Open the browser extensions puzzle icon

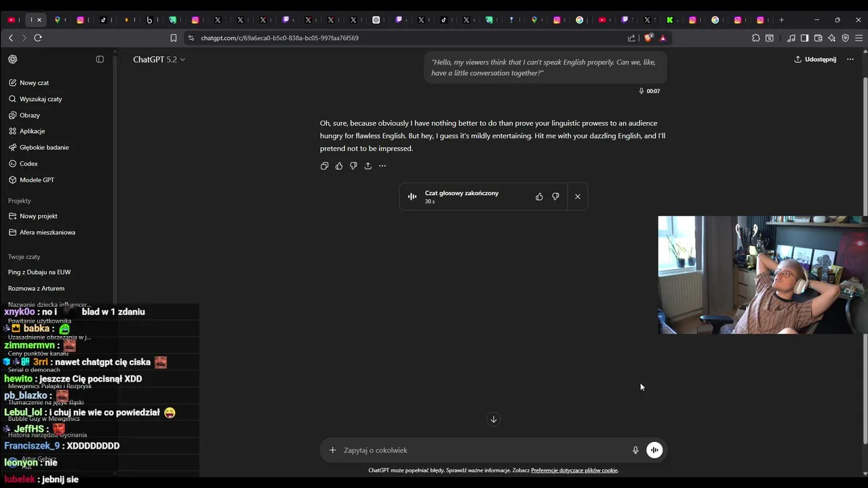tap(756, 38)
